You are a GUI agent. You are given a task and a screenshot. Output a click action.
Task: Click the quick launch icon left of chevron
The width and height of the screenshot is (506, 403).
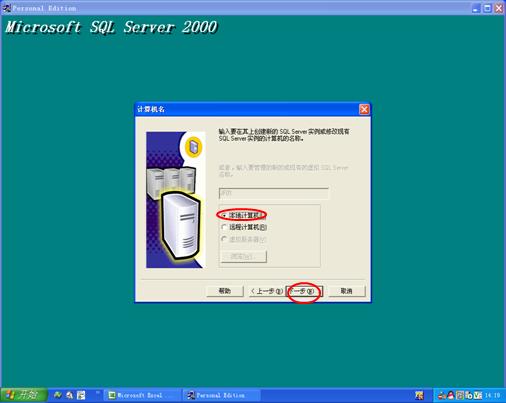pos(81,395)
